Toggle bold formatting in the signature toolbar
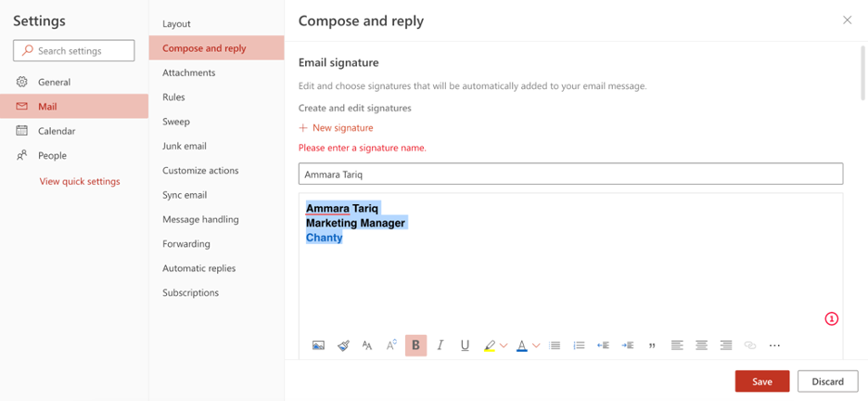Image resolution: width=868 pixels, height=401 pixels. click(x=415, y=345)
